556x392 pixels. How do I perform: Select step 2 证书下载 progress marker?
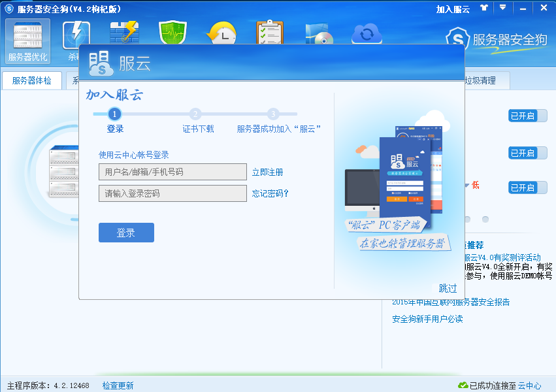tap(195, 114)
